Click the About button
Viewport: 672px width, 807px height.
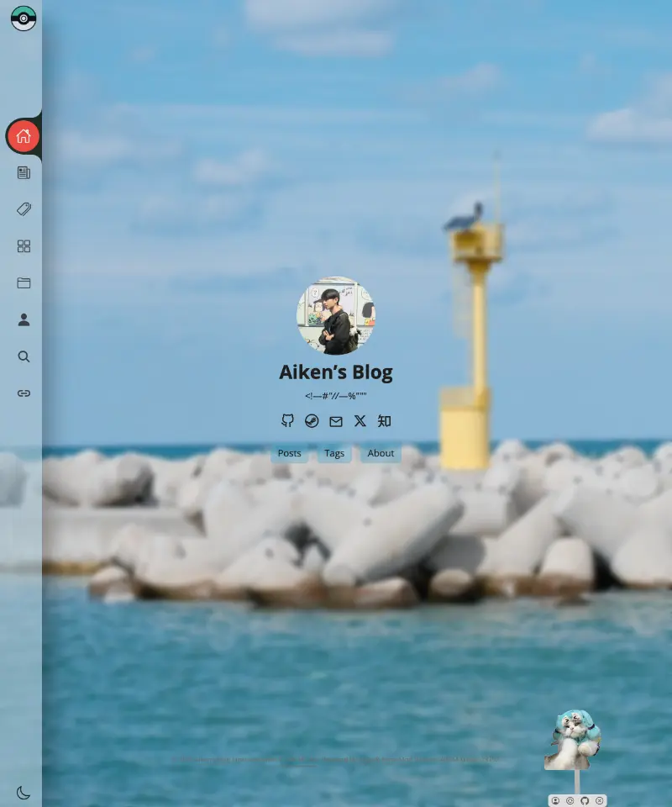point(381,453)
